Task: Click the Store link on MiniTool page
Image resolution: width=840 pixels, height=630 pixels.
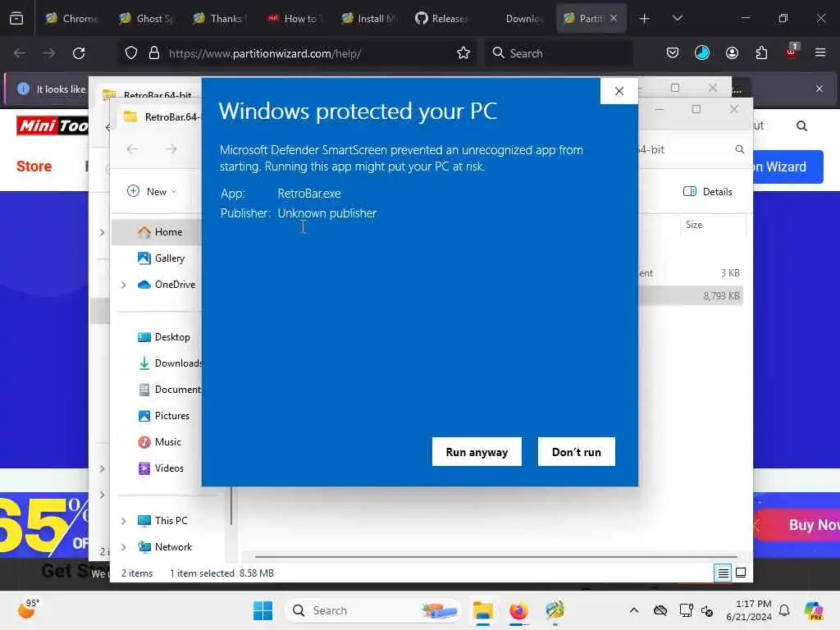Action: (x=34, y=166)
